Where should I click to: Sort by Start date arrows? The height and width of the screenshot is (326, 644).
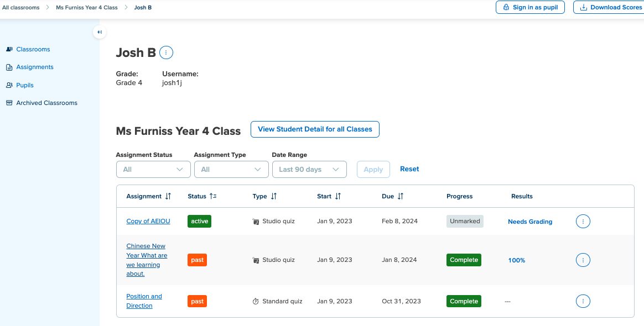[x=337, y=196]
